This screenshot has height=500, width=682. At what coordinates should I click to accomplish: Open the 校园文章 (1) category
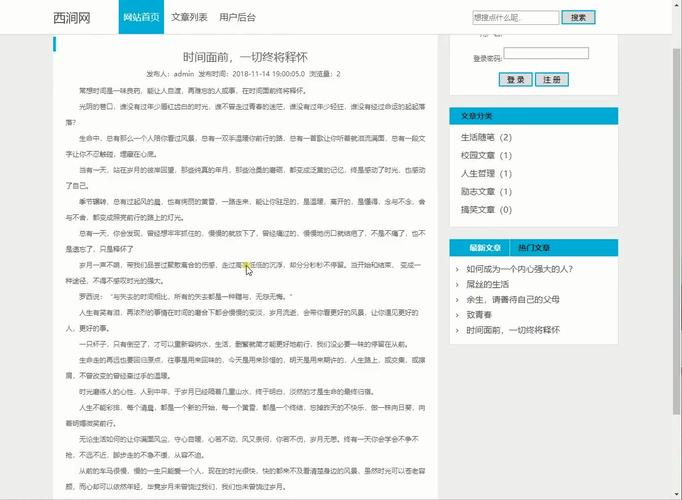click(x=486, y=155)
